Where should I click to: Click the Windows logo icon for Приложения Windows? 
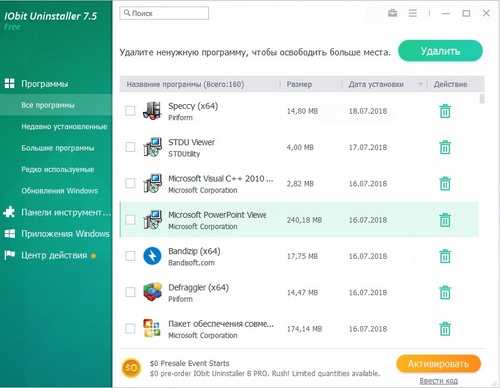pyautogui.click(x=10, y=234)
